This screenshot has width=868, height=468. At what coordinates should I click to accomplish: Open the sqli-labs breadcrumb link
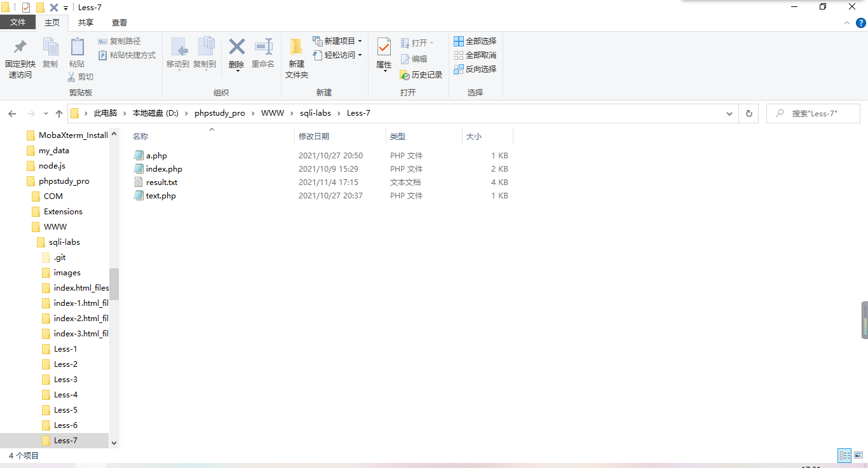pos(315,113)
